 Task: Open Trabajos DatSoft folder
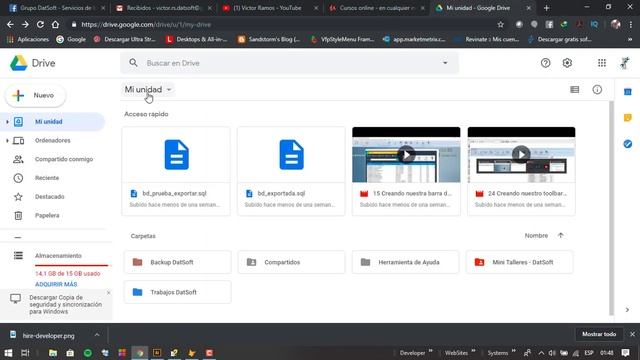click(178, 292)
